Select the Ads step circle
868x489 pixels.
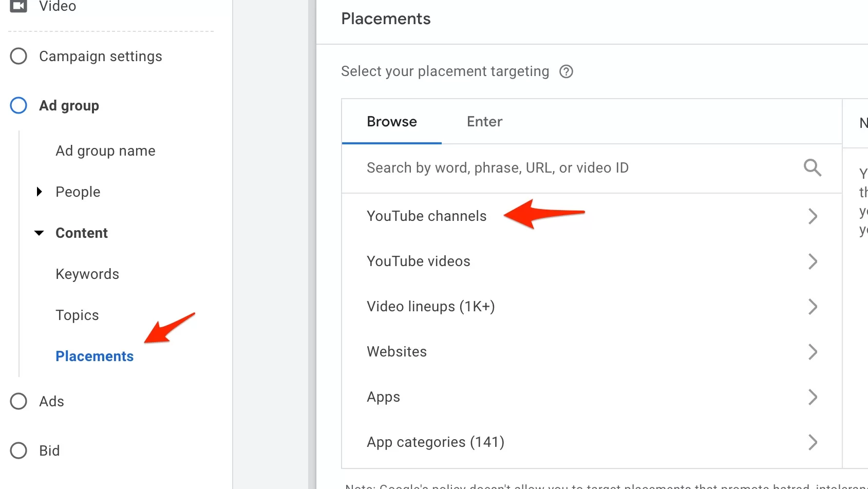pos(18,401)
